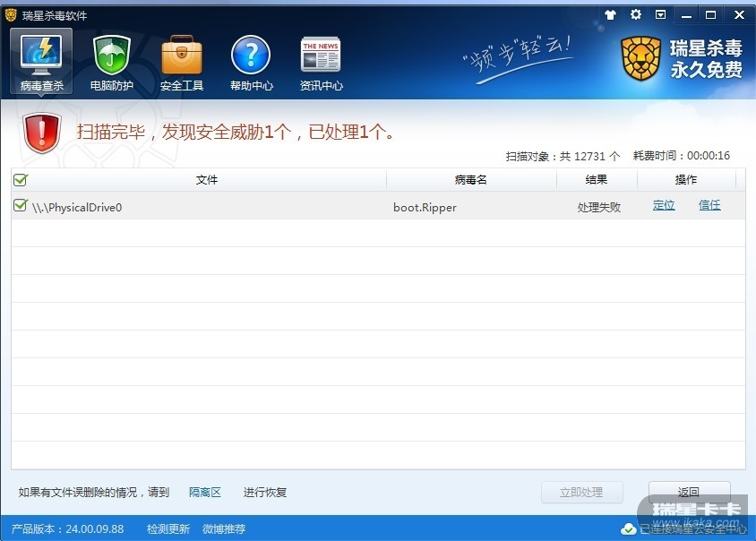Image resolution: width=756 pixels, height=541 pixels.
Task: Click the small lion icon in title bar
Action: (11, 15)
